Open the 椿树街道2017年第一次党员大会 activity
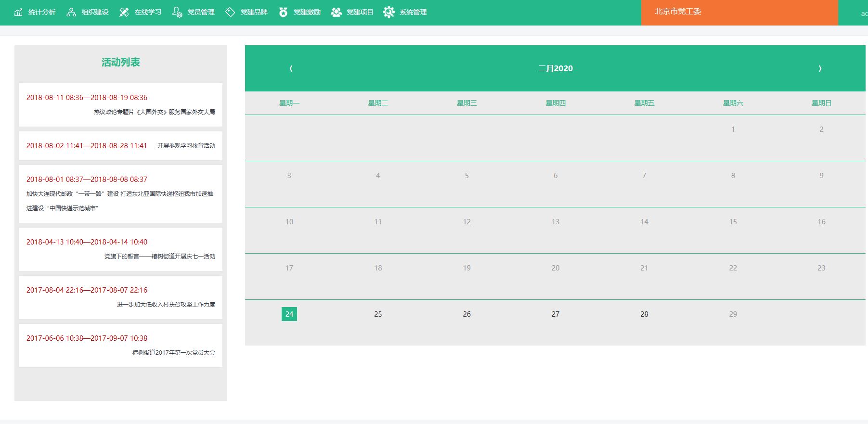The image size is (868, 424). [173, 353]
